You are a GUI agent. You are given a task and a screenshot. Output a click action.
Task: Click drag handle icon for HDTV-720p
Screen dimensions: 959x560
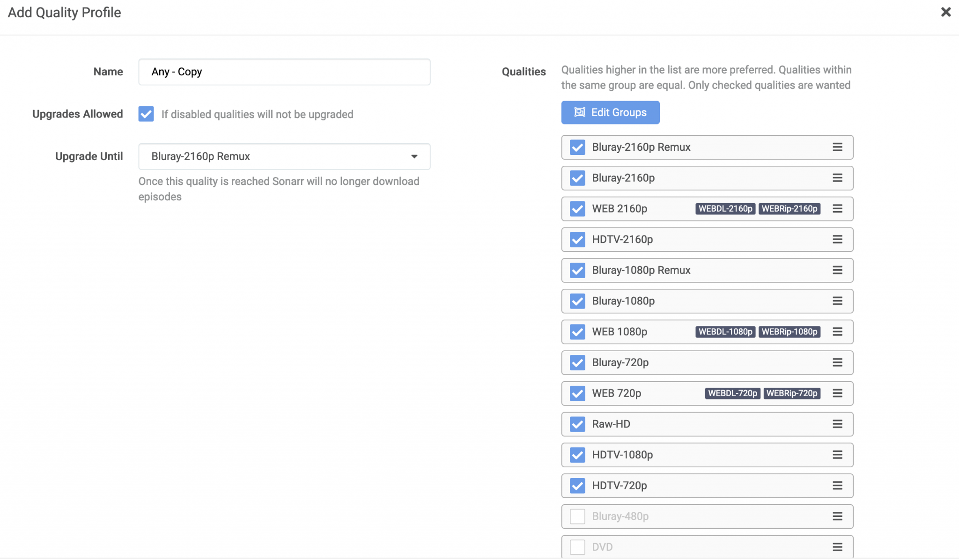coord(837,486)
